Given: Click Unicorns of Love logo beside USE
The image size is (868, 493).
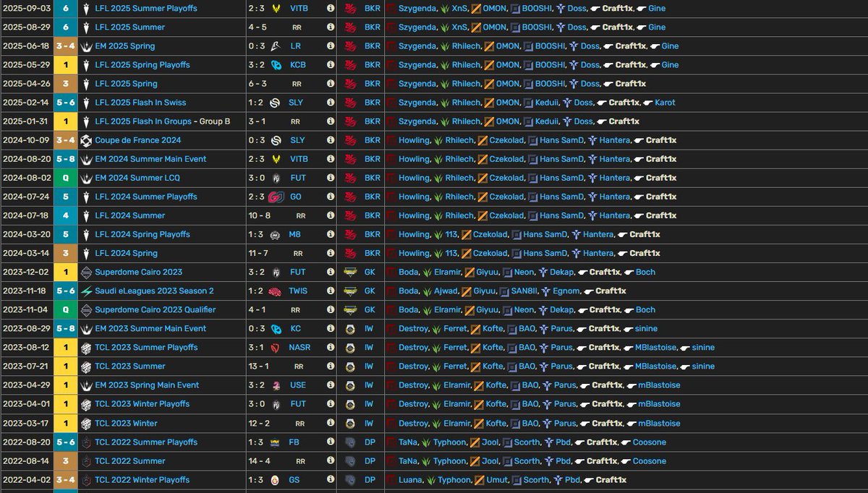Looking at the screenshot, I should click(x=276, y=385).
